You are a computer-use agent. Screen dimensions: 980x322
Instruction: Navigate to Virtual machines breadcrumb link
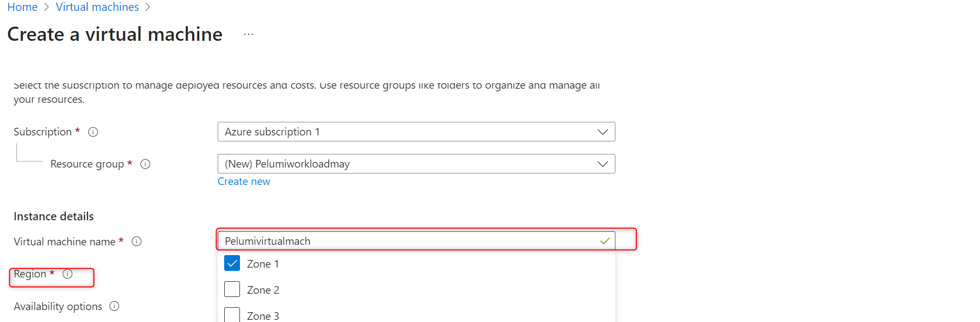tap(97, 7)
